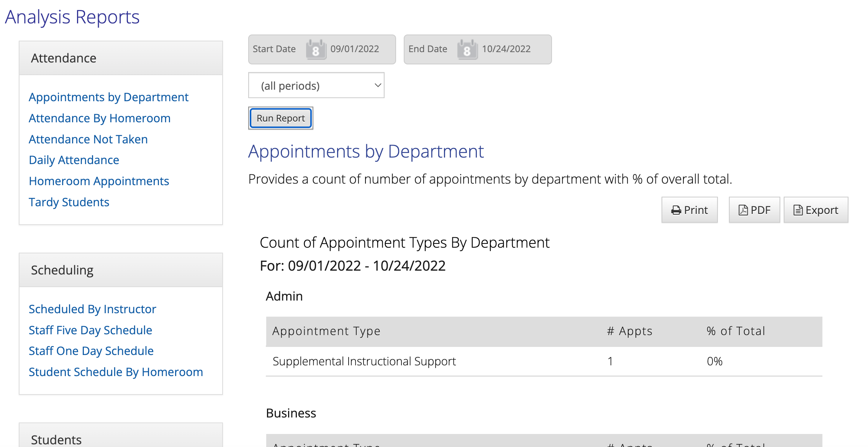Open the Start Date calendar picker
This screenshot has width=868, height=447.
coord(315,49)
